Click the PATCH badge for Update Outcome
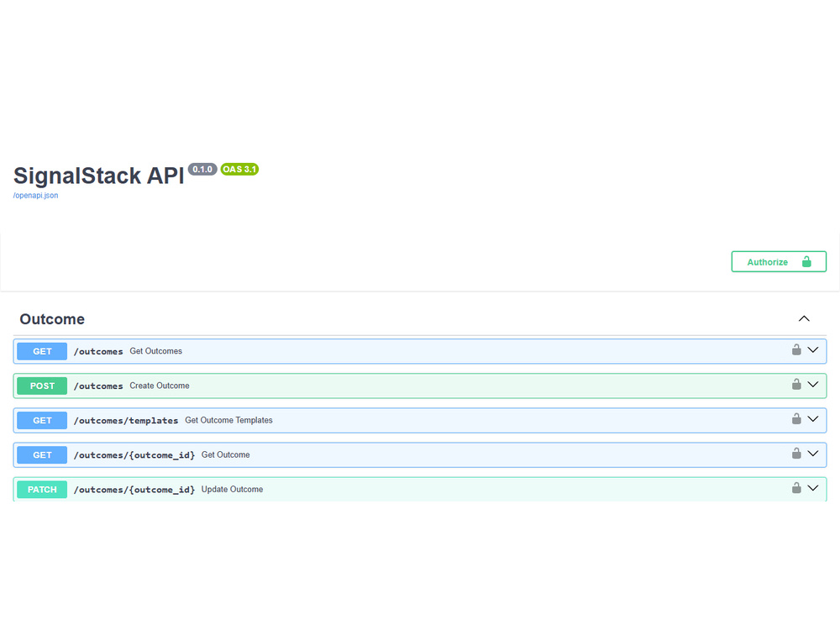This screenshot has width=840, height=630. (42, 490)
